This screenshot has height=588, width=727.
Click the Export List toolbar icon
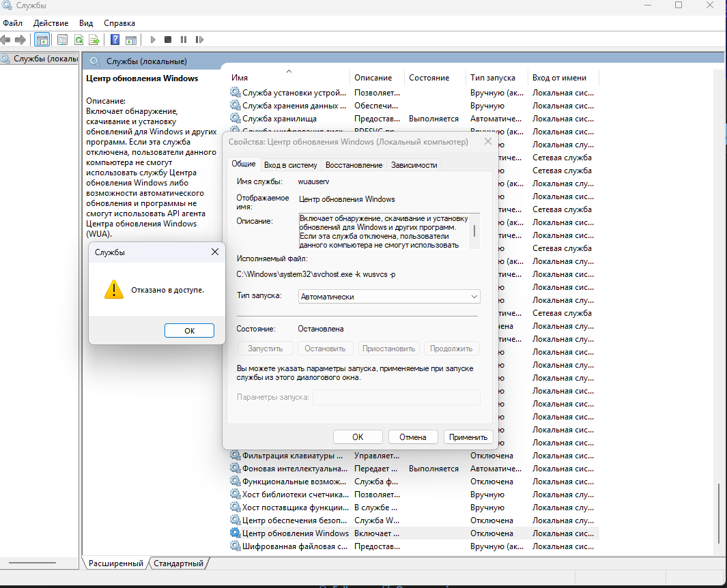point(94,40)
